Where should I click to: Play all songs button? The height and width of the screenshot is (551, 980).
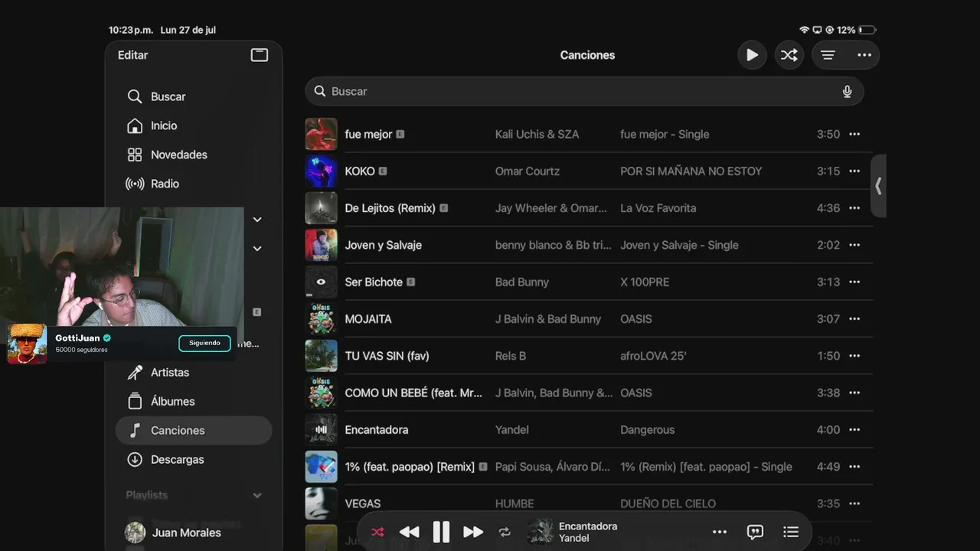click(752, 55)
